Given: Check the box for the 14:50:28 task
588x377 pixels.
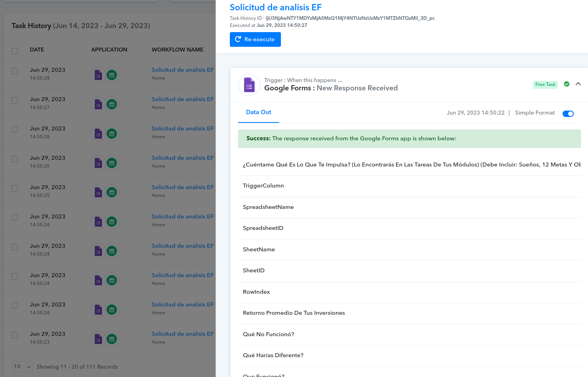Looking at the screenshot, I should [x=15, y=71].
